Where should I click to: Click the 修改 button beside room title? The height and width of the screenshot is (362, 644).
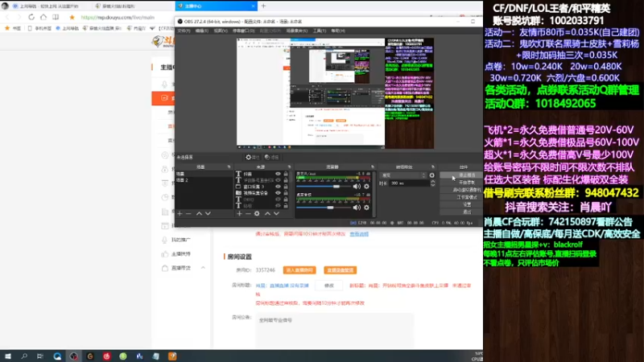[329, 286]
